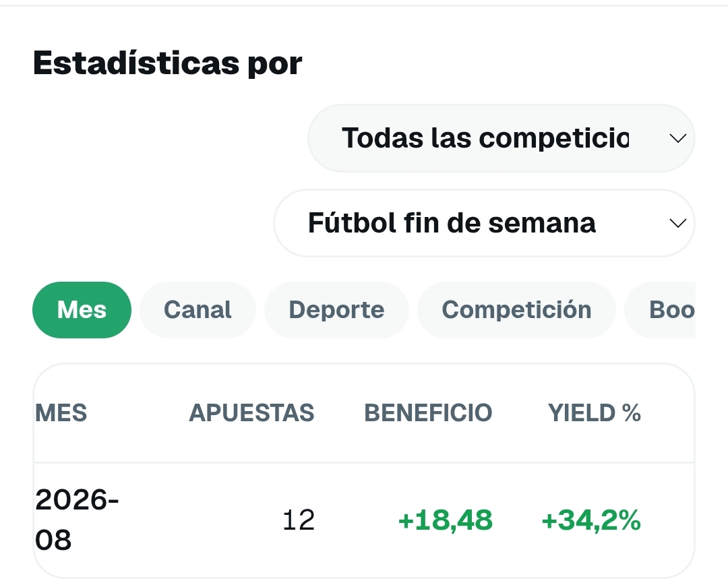Sort by APUESTAS column header

click(x=251, y=413)
